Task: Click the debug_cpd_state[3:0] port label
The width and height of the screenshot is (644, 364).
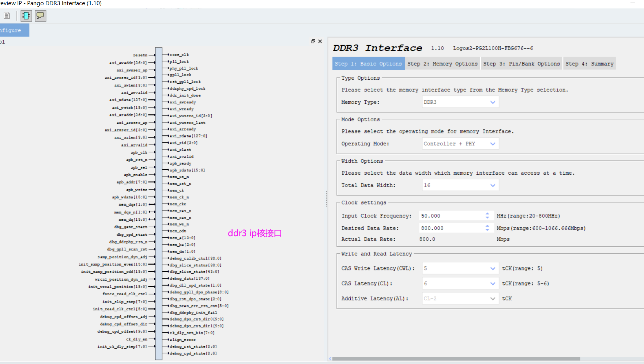Action: [x=193, y=353]
